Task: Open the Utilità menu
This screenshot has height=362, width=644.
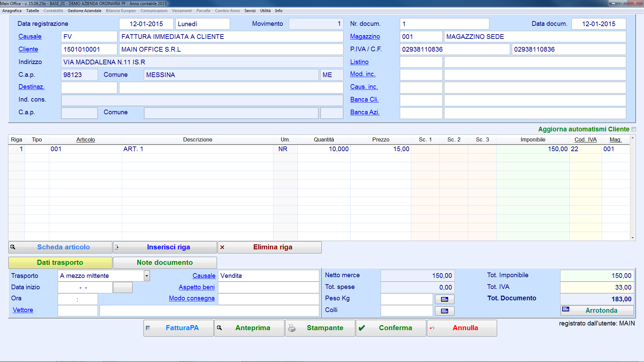Action: click(x=265, y=11)
